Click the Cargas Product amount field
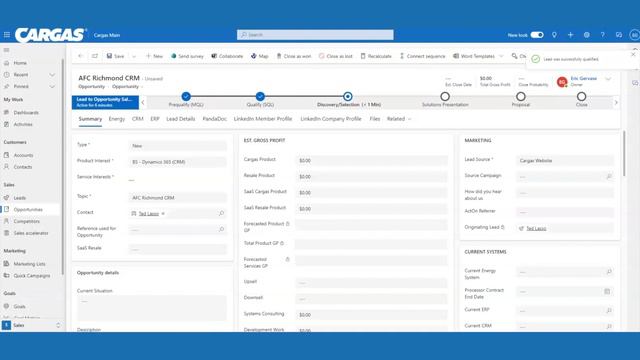Image resolution: width=640 pixels, height=360 pixels. click(x=371, y=160)
